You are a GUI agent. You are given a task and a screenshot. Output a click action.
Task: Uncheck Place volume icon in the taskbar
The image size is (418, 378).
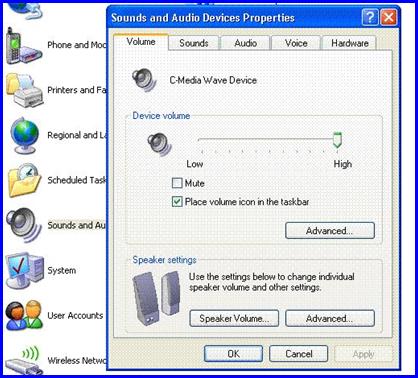[177, 202]
